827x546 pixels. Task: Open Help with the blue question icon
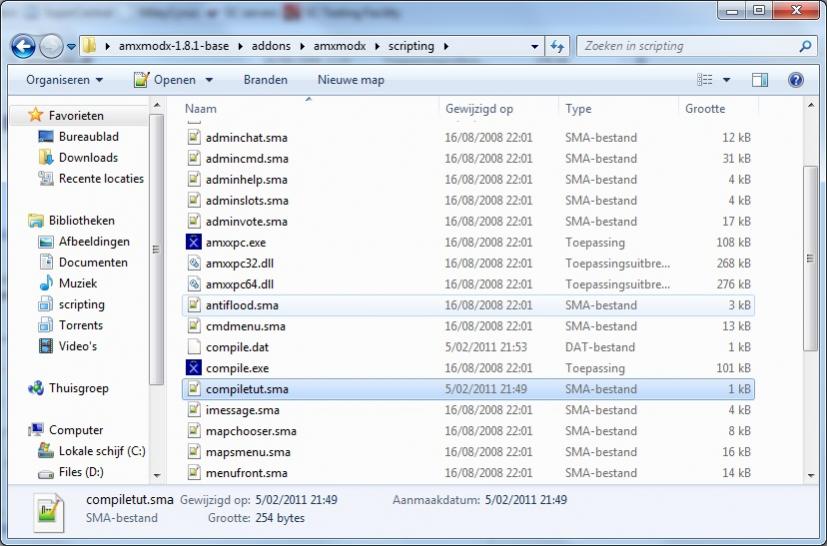(x=795, y=80)
